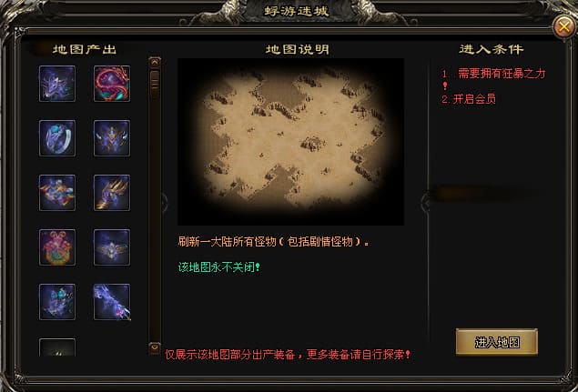
Task: Click the 进入地图 button
Action: (x=497, y=342)
